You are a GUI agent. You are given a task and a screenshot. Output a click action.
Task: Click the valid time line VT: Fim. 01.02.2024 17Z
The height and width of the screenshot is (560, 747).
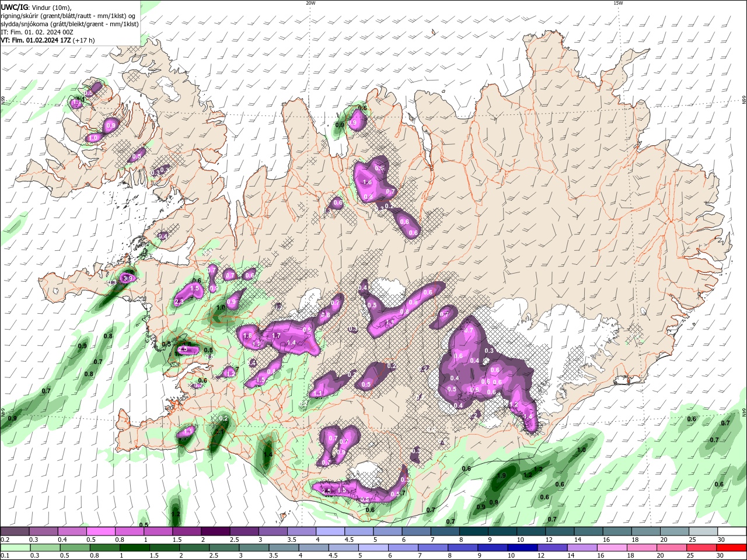47,40
